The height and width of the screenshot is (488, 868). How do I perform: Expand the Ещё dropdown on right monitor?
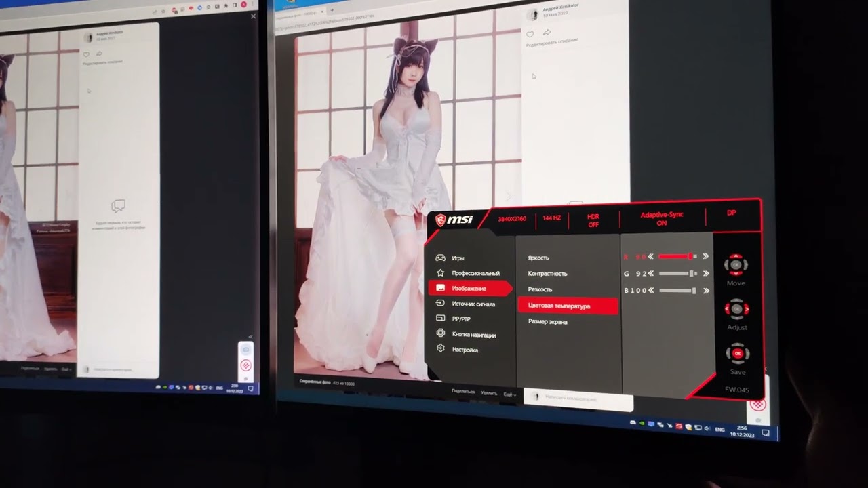509,394
